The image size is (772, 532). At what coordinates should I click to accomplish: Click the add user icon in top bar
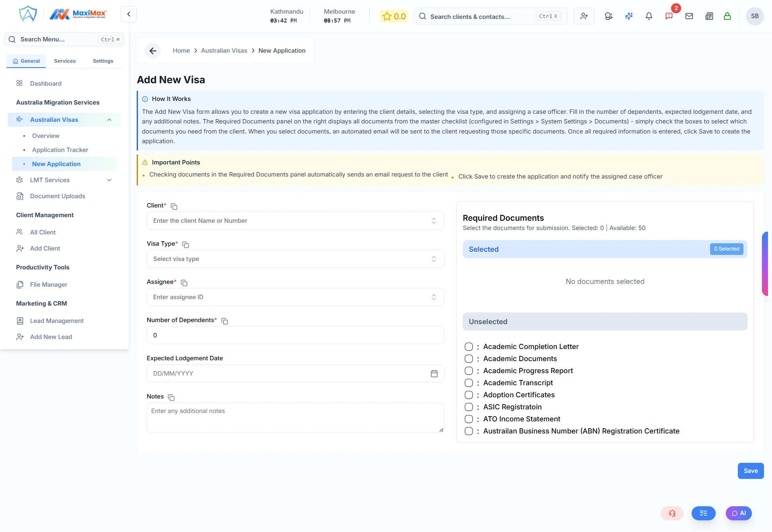click(584, 16)
